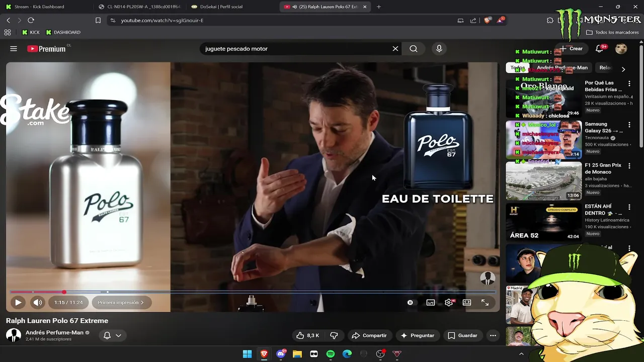Start voice search with the microphone

(x=439, y=49)
